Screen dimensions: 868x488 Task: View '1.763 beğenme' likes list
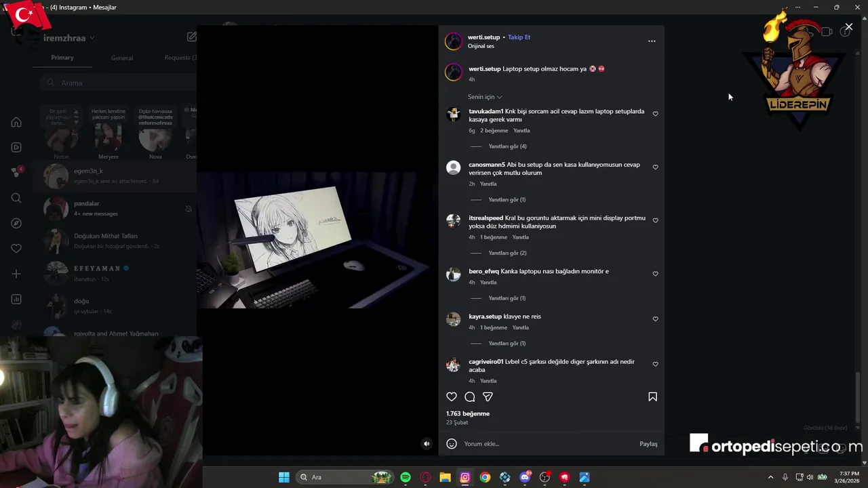point(468,413)
